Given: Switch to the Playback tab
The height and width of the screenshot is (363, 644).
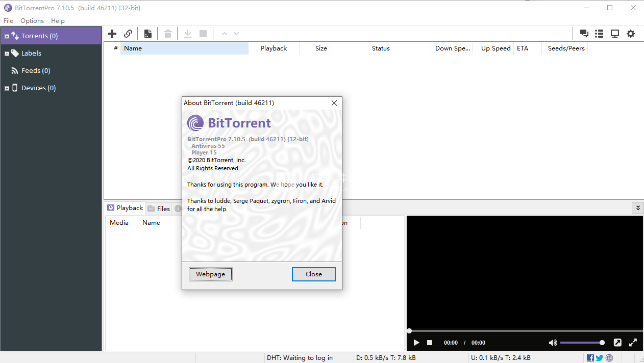Looking at the screenshot, I should (x=125, y=208).
